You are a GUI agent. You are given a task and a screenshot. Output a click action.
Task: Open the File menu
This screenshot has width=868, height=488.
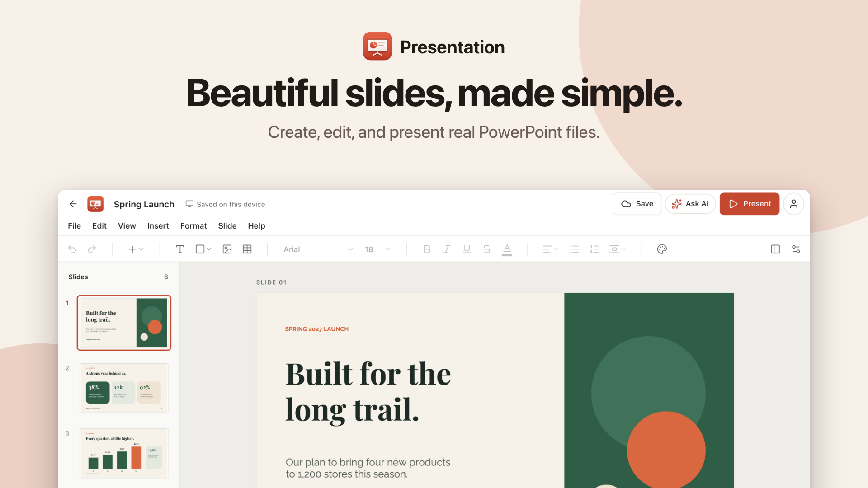click(x=74, y=225)
